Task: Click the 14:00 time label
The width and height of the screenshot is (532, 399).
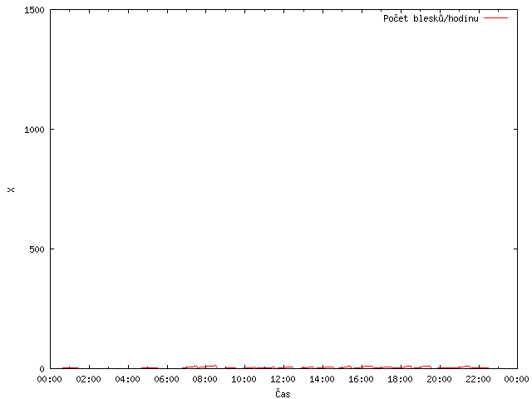Action: (x=322, y=379)
